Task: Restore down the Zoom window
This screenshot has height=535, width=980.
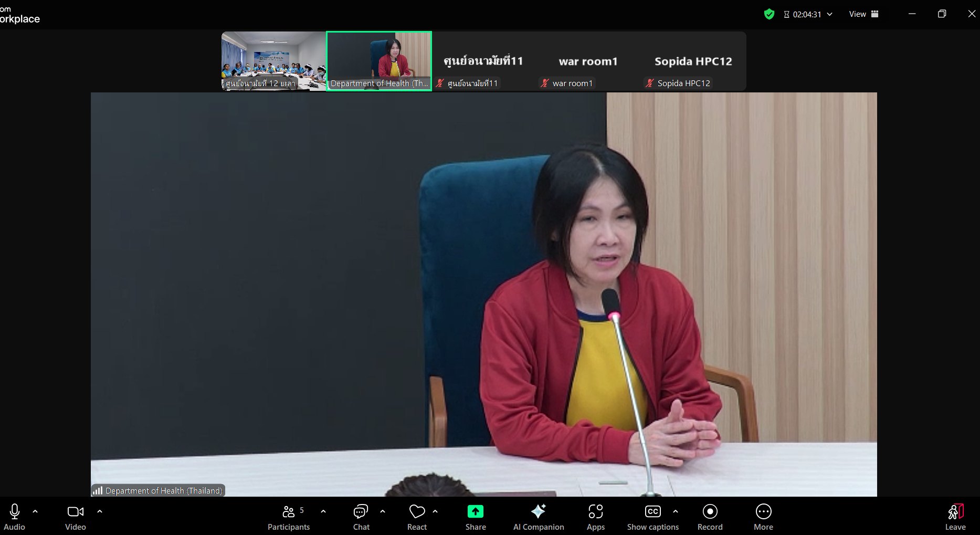Action: point(942,14)
